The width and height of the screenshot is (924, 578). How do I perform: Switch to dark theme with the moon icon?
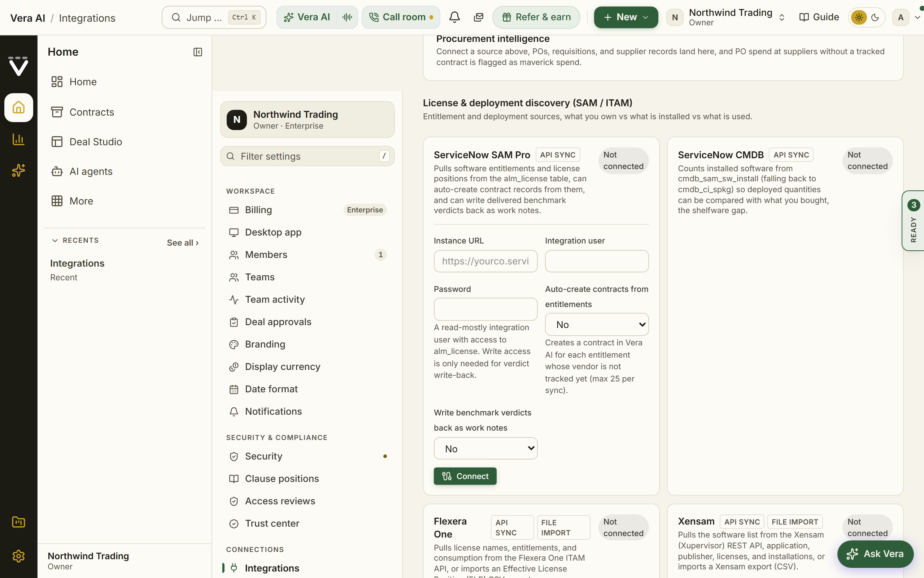tap(875, 17)
